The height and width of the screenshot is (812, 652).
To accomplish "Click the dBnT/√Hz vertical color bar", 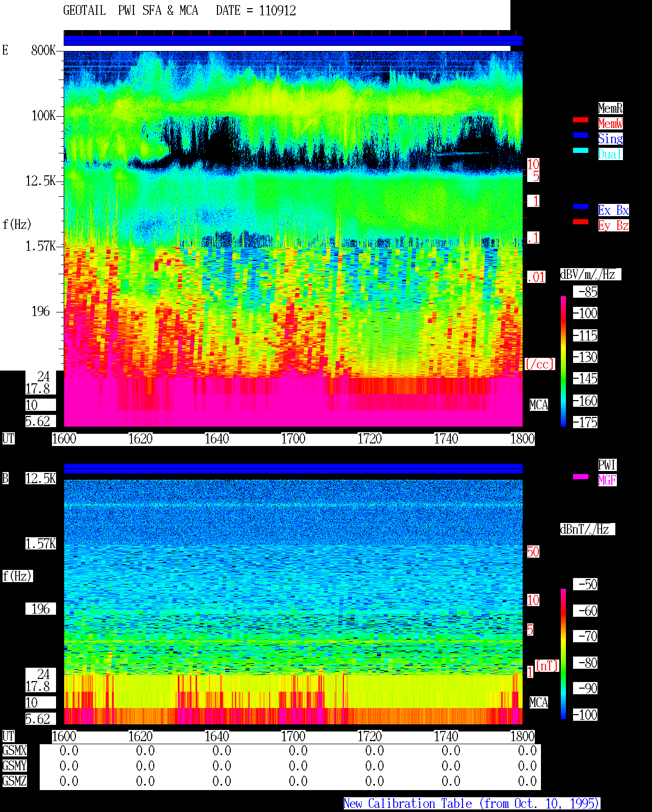I will pos(563,654).
